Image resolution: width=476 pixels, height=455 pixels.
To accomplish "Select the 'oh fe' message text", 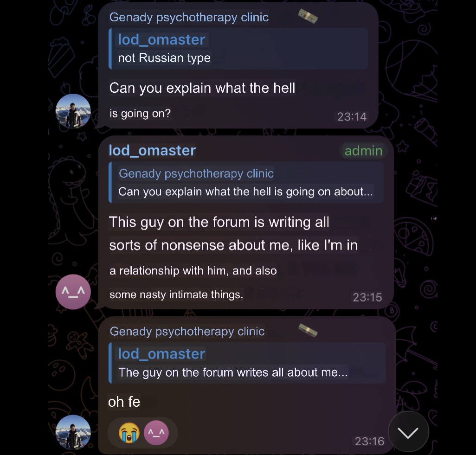I will pos(124,402).
